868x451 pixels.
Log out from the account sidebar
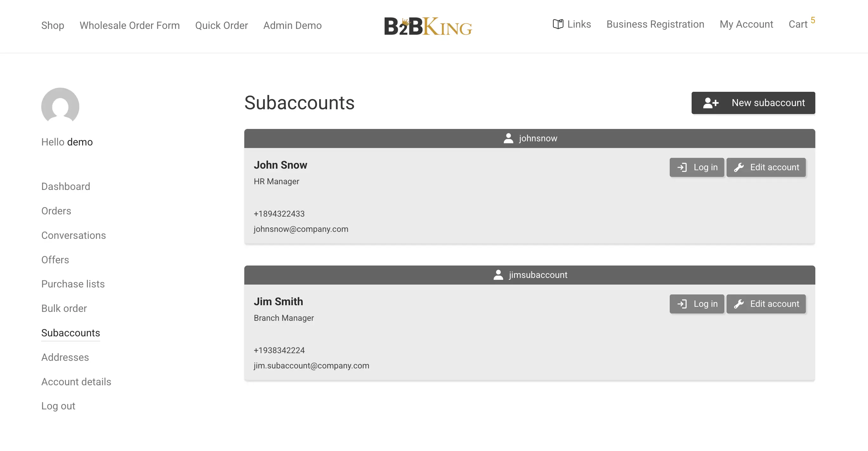[58, 406]
